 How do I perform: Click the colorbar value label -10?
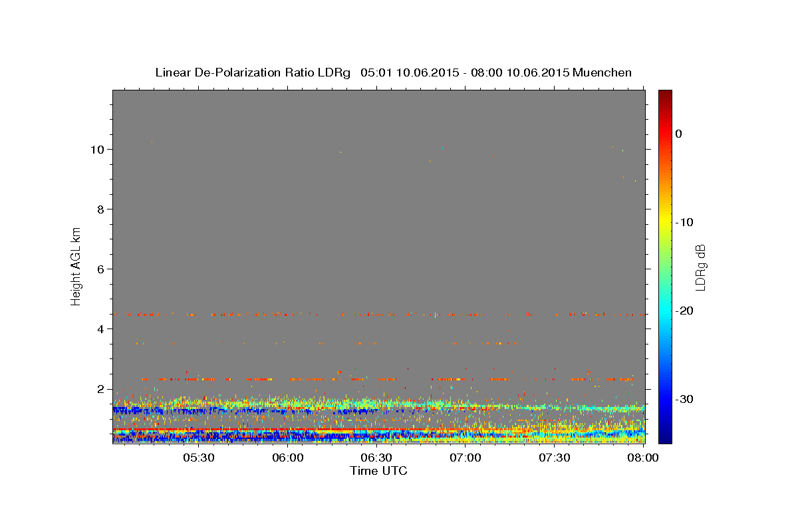pyautogui.click(x=684, y=222)
